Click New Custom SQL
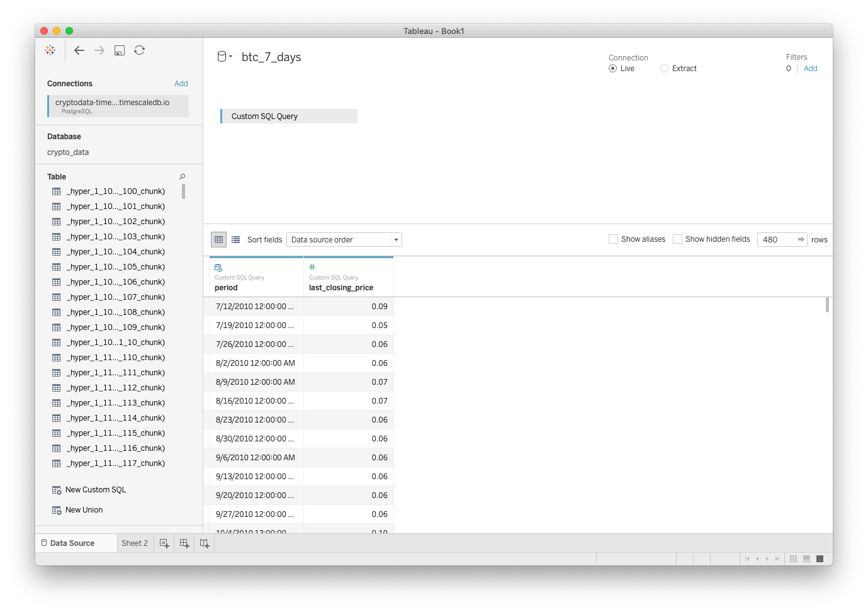The height and width of the screenshot is (612, 868). [96, 490]
